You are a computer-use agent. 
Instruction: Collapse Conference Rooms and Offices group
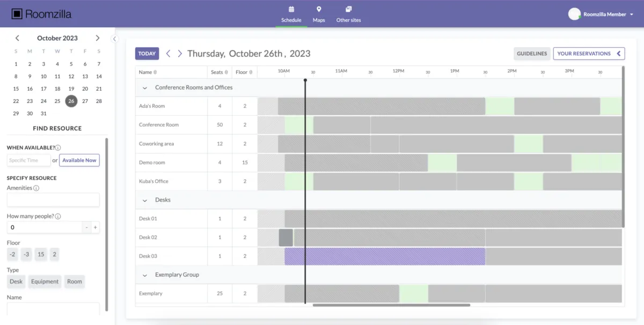145,87
